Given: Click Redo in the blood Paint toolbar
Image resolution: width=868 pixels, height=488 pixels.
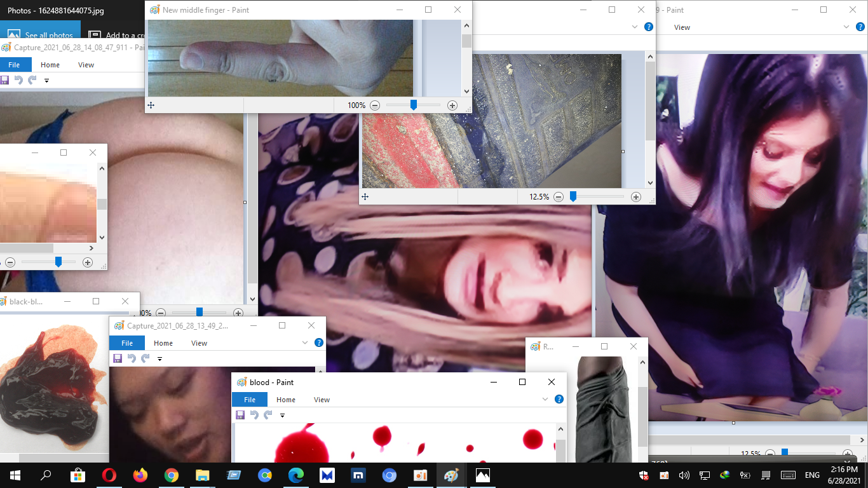Looking at the screenshot, I should coord(268,415).
